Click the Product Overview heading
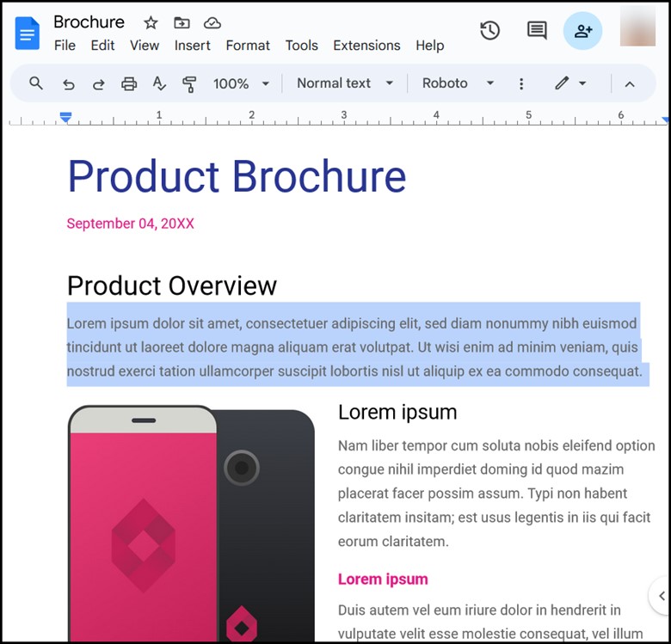This screenshot has width=671, height=644. point(172,285)
